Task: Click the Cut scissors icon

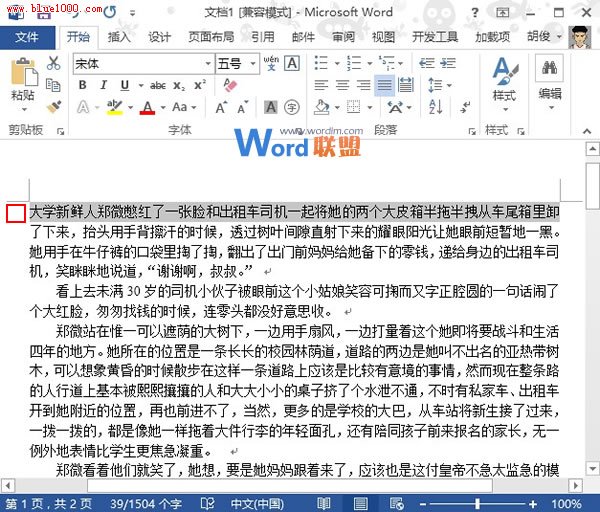Action: click(54, 63)
